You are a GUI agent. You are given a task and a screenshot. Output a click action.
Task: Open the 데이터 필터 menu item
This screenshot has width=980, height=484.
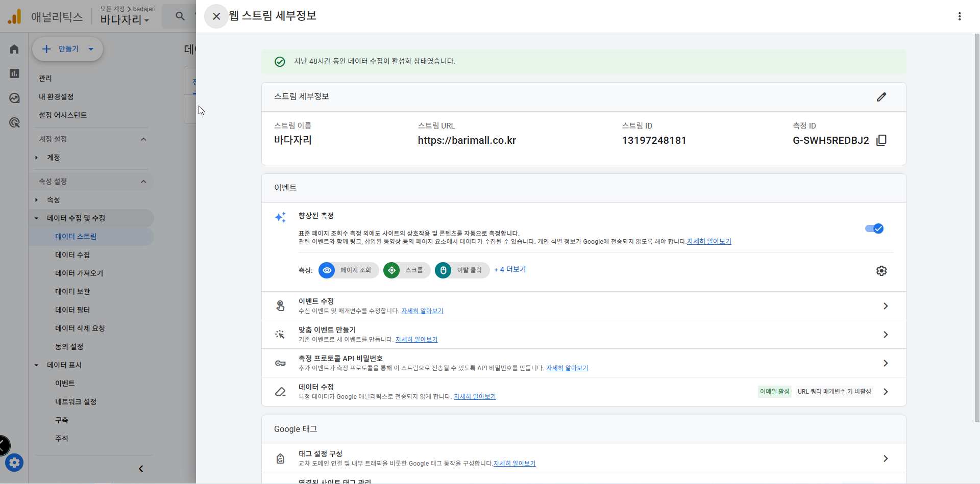point(72,310)
